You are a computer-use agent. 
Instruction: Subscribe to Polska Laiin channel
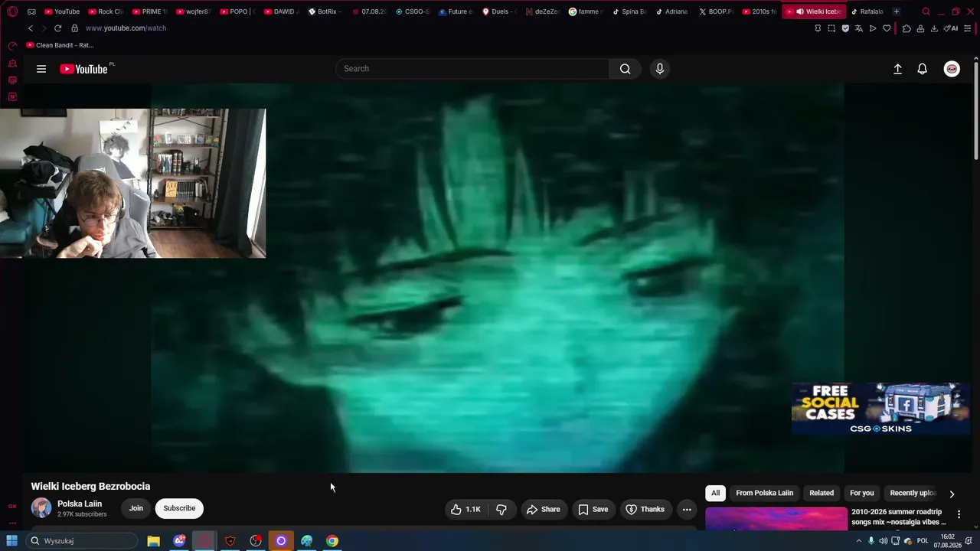tap(179, 508)
